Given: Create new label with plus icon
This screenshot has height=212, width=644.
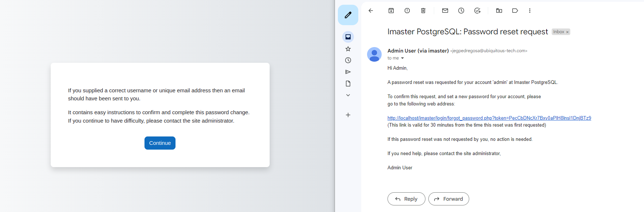Looking at the screenshot, I should pos(348,115).
